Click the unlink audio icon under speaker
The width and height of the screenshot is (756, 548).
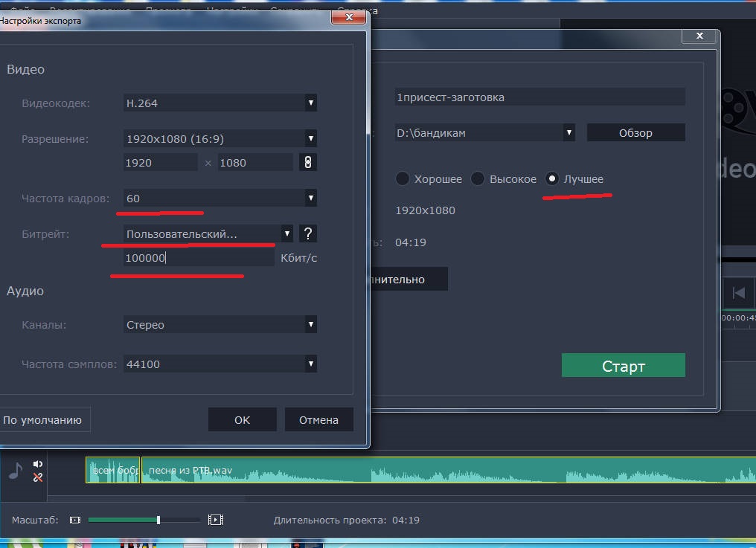pyautogui.click(x=38, y=477)
